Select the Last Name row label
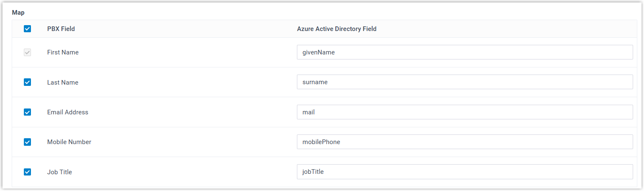This screenshot has height=191, width=644. [x=63, y=83]
